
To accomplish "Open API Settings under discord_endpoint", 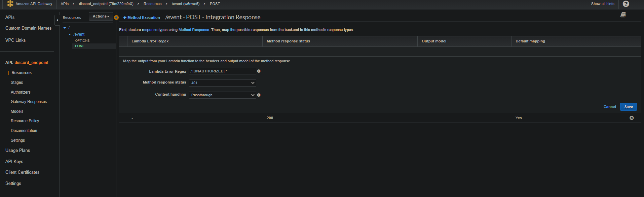I will click(x=18, y=140).
